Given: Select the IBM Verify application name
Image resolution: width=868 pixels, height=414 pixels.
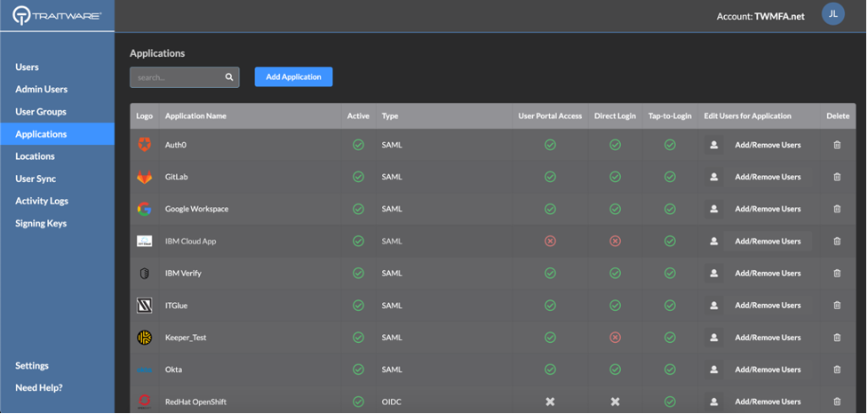Looking at the screenshot, I should (x=183, y=274).
